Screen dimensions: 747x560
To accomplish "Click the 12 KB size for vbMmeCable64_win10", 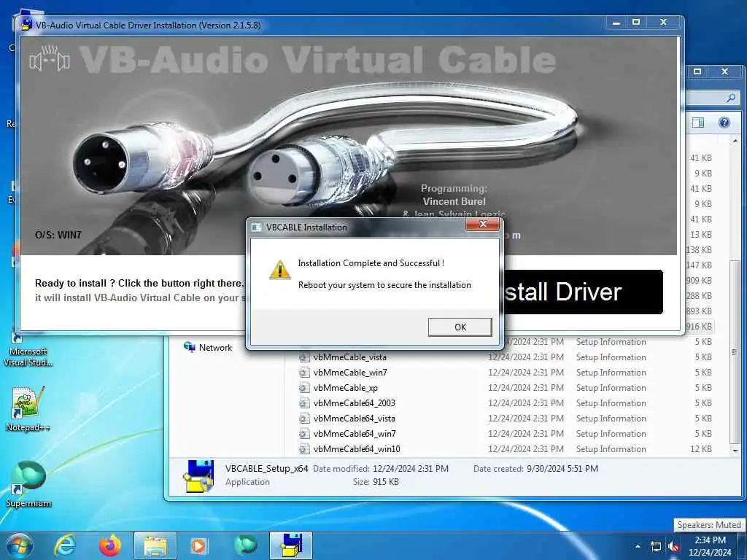I will [701, 448].
